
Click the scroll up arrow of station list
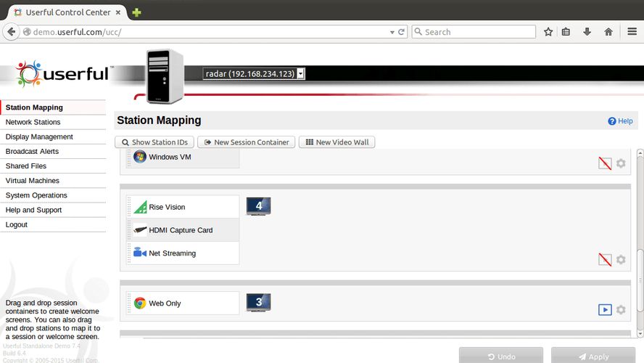640,153
